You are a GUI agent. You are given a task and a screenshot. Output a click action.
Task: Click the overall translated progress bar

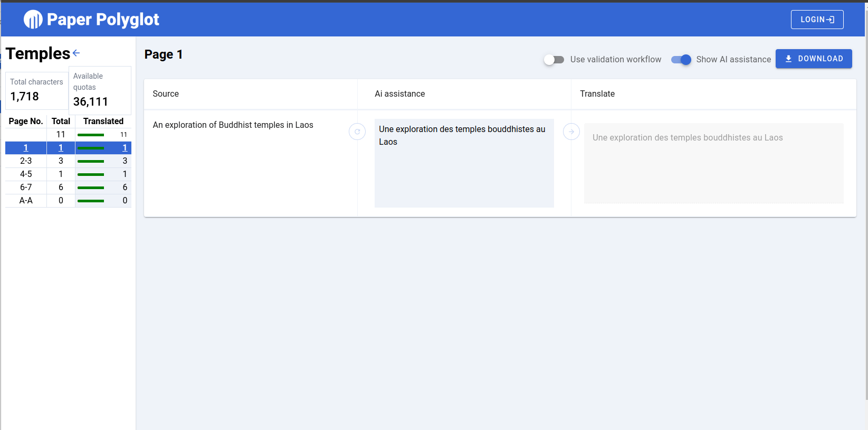click(x=91, y=135)
